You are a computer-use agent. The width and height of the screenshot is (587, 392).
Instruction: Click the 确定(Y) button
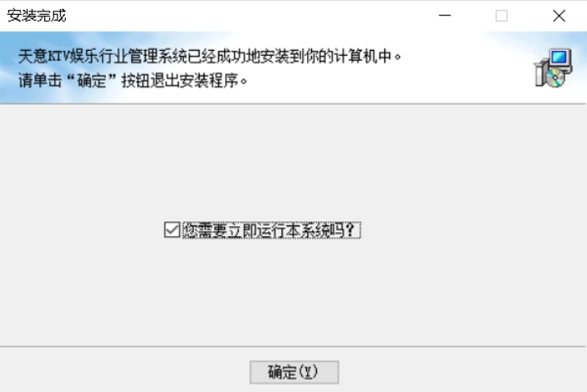[x=294, y=372]
